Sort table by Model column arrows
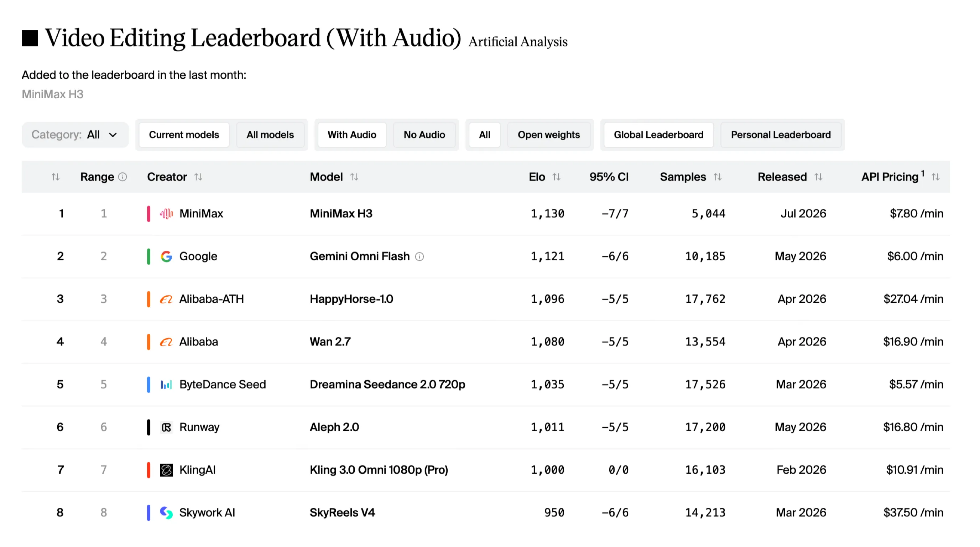The height and width of the screenshot is (547, 980). [x=354, y=177]
